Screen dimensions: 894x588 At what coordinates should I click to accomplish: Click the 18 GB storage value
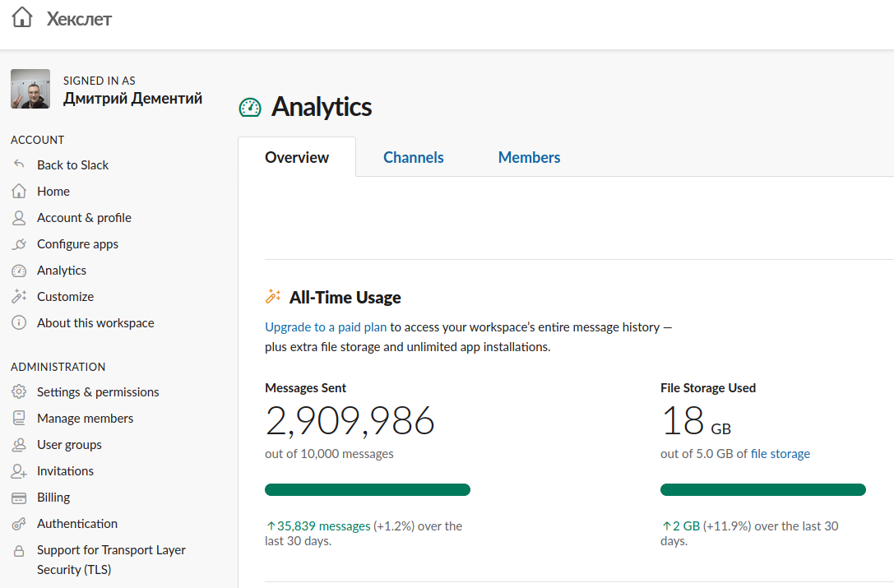696,421
